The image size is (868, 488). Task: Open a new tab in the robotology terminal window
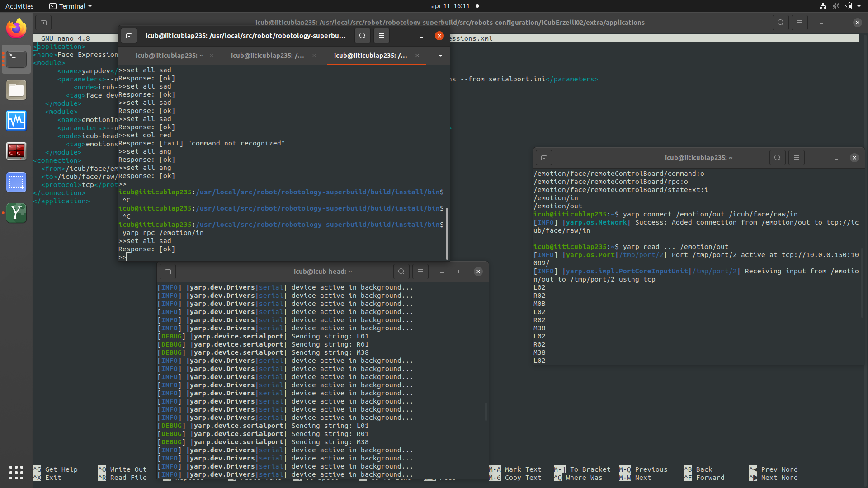tap(129, 35)
